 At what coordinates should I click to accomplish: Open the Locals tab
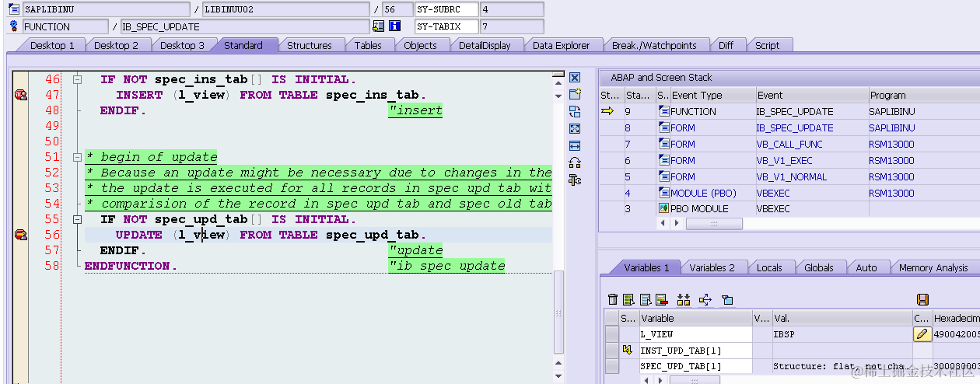pos(769,267)
